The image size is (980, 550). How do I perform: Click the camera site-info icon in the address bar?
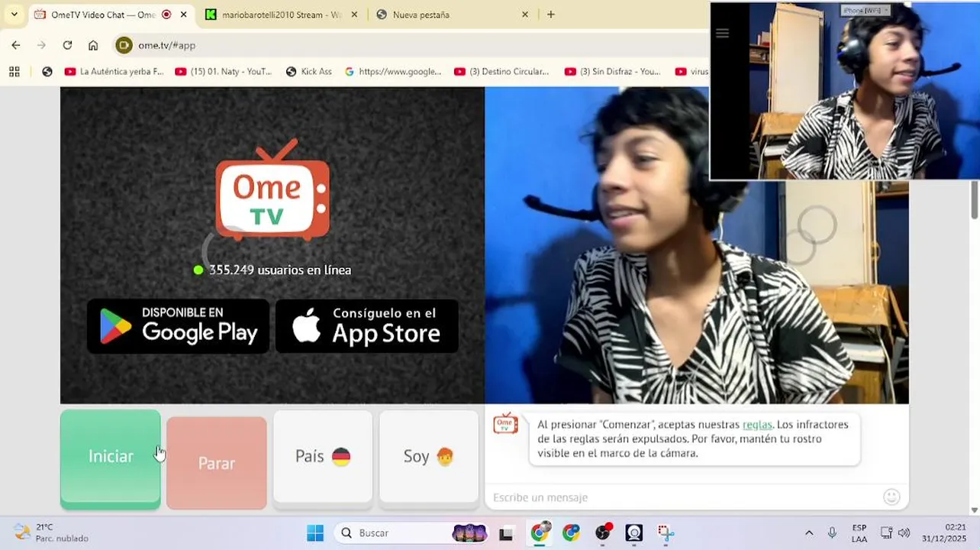click(x=124, y=45)
